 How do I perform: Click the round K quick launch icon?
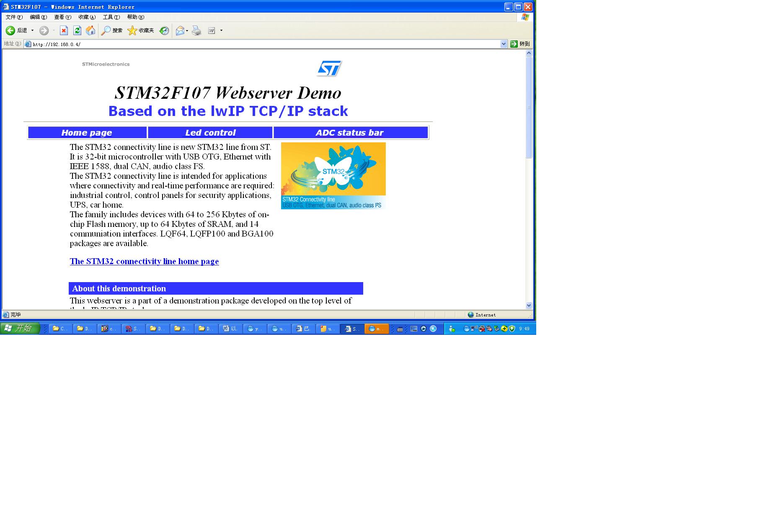433,329
